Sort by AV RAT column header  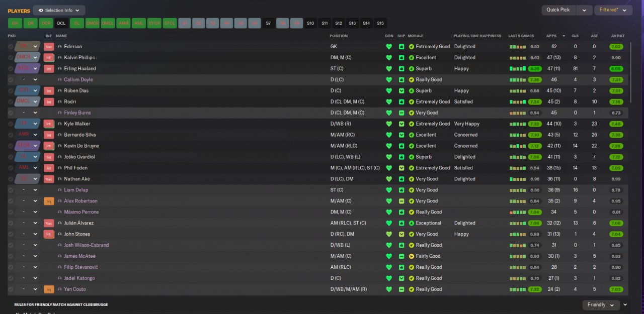(617, 36)
